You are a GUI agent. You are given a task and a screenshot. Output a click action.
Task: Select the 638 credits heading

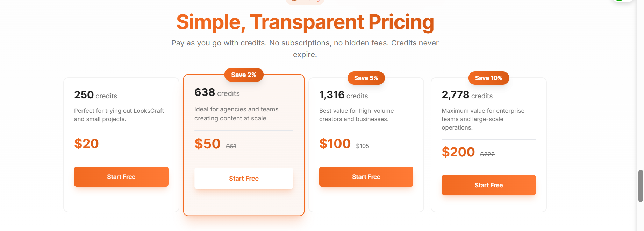click(217, 93)
